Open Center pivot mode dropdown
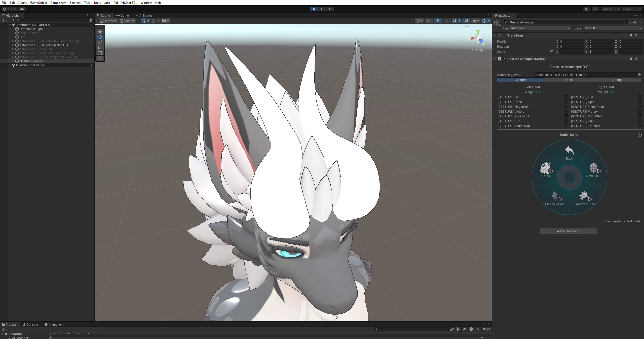The width and height of the screenshot is (644, 339). click(x=108, y=21)
